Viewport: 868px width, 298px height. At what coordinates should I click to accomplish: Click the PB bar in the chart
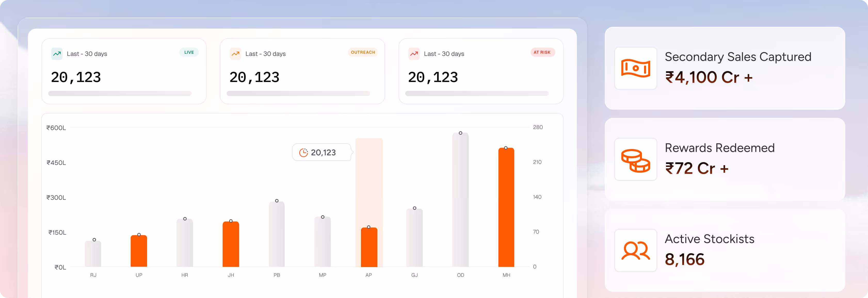tap(277, 234)
